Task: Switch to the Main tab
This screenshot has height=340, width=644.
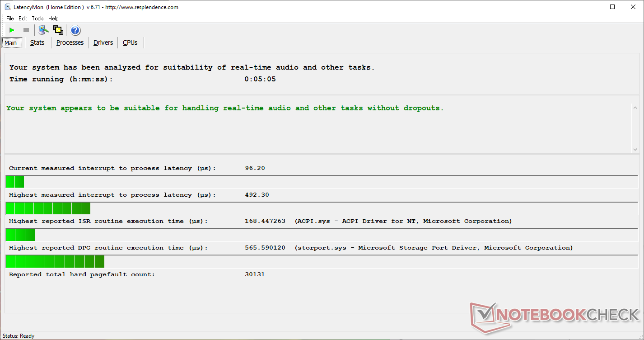Action: click(x=12, y=43)
